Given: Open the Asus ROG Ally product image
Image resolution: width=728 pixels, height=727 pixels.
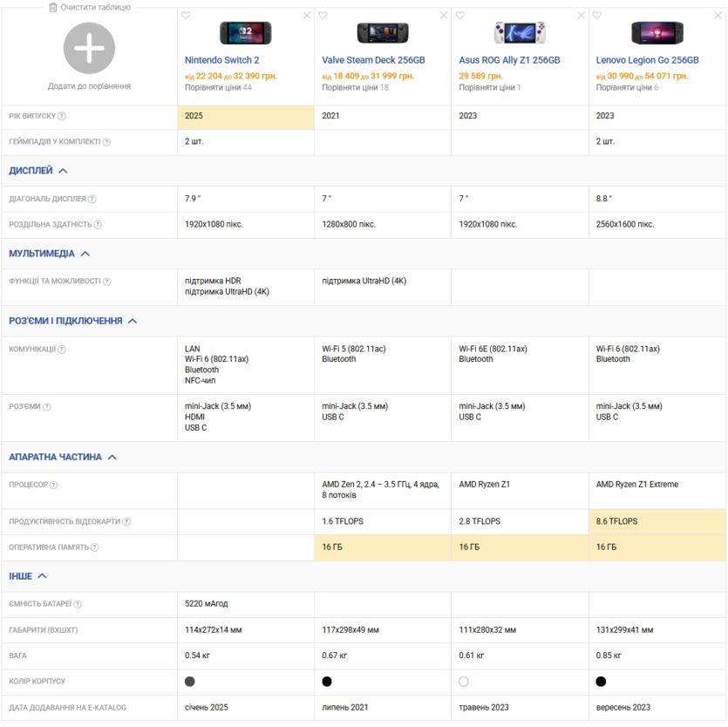Looking at the screenshot, I should click(520, 33).
